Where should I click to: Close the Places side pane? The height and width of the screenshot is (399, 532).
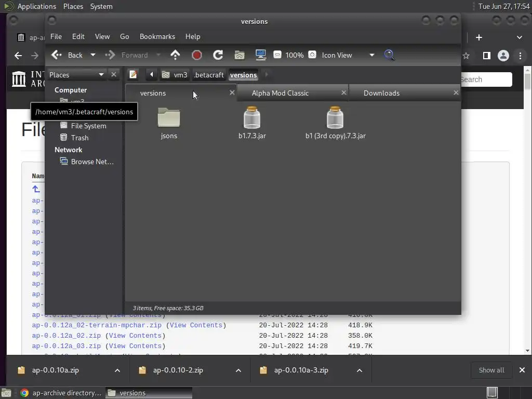pos(114,74)
